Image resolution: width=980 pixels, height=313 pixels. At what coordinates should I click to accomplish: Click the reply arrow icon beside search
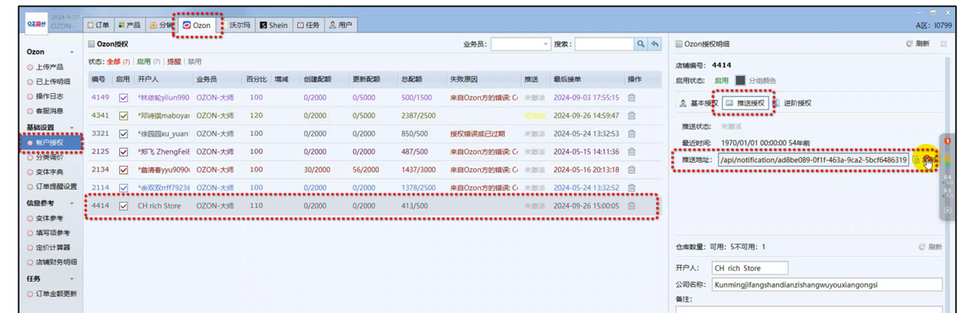(x=655, y=44)
